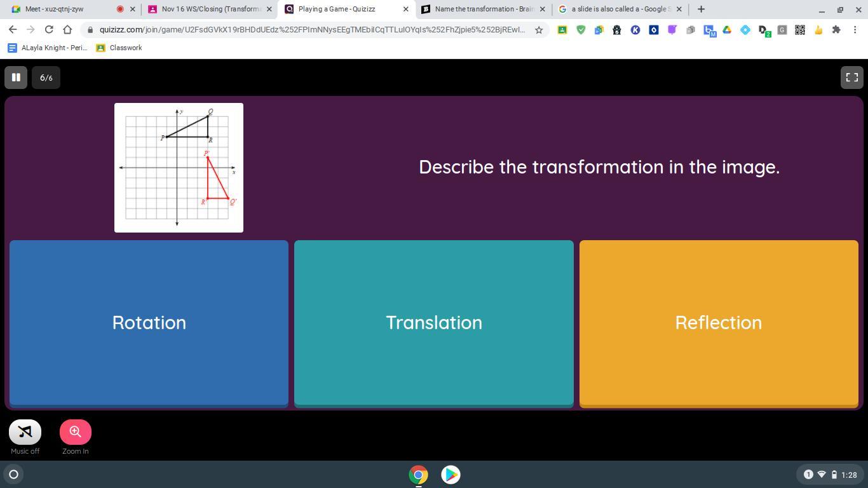The image size is (868, 488).
Task: Click the yellow thumbs-up extension
Action: click(818, 30)
